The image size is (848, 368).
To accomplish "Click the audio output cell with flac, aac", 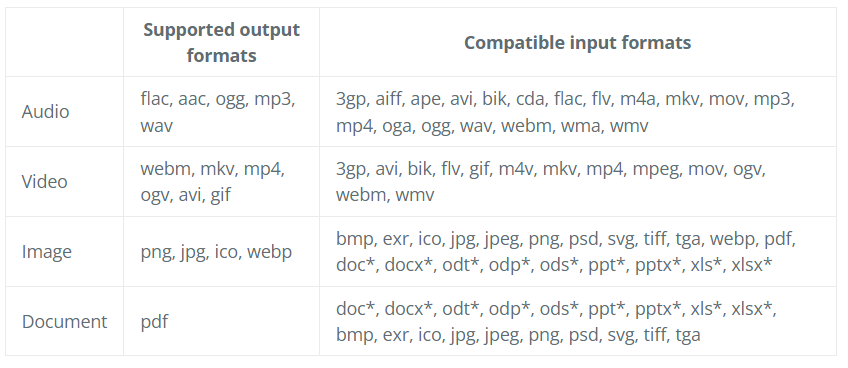I will (x=221, y=112).
